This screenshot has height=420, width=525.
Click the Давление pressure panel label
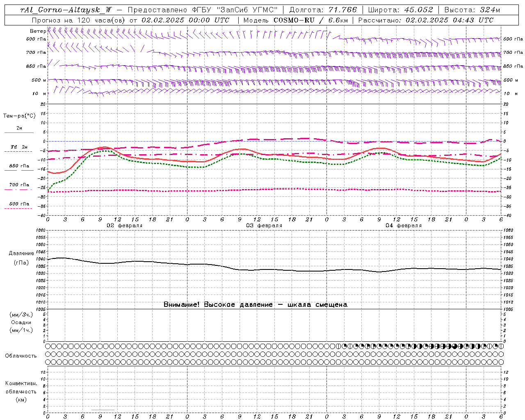pyautogui.click(x=21, y=253)
